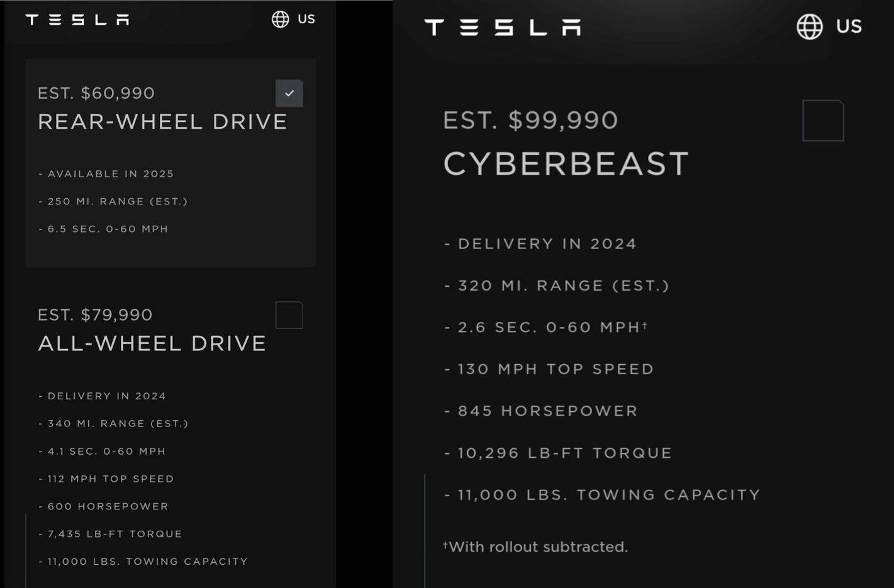Click the Tesla logo in the left panel
The height and width of the screenshot is (588, 894).
tap(77, 19)
